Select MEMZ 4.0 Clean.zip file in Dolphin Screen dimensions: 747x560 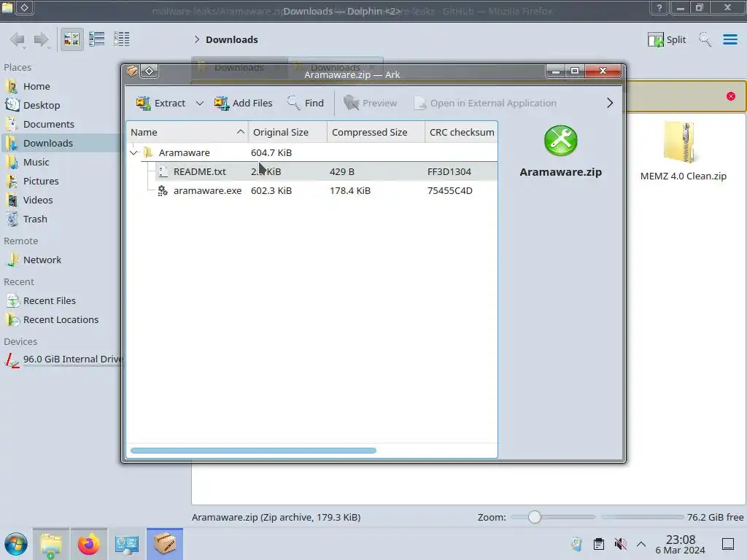coord(683,152)
